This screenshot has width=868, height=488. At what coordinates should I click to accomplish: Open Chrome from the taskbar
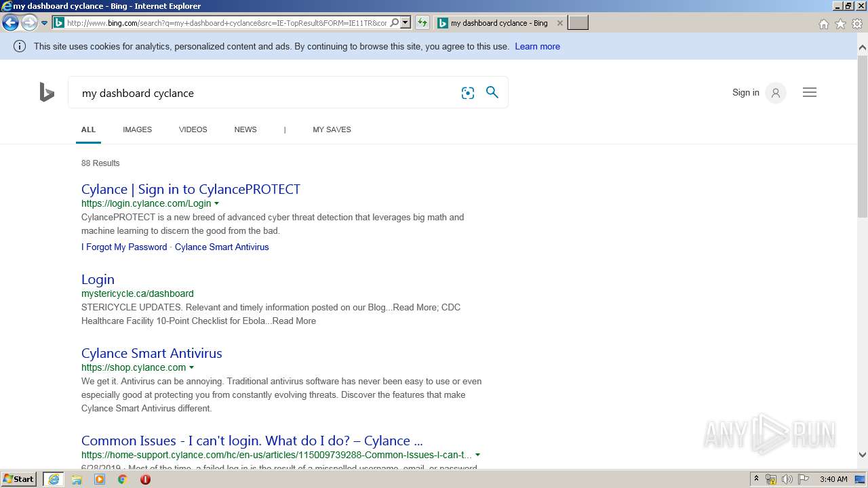coord(123,479)
